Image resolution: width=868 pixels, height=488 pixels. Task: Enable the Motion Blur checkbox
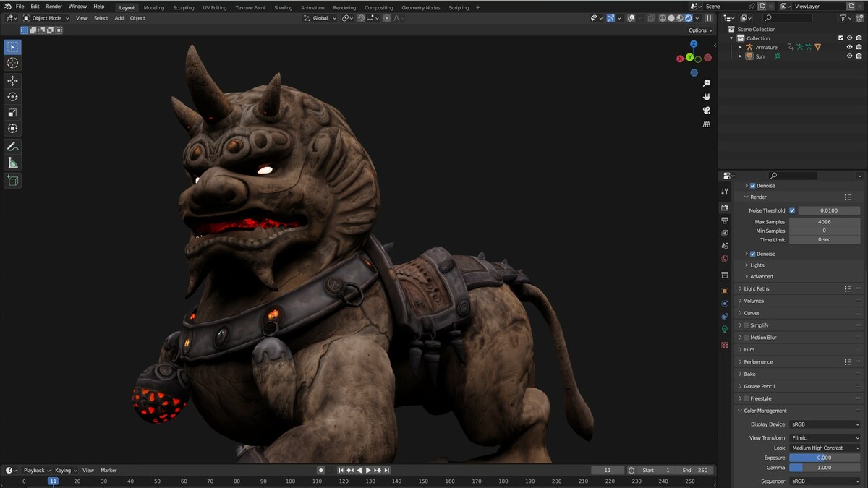coord(746,338)
